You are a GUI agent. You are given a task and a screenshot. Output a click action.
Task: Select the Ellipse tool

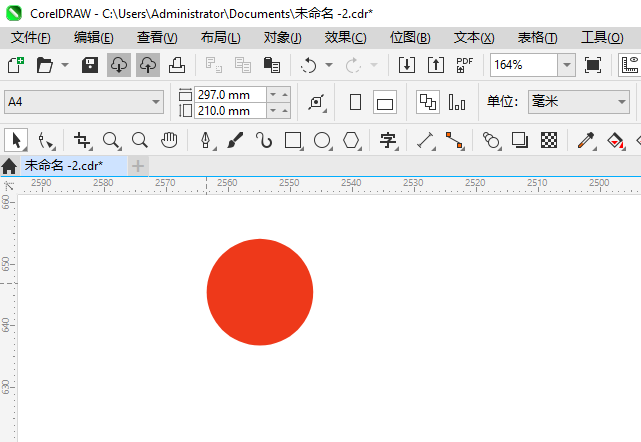323,141
